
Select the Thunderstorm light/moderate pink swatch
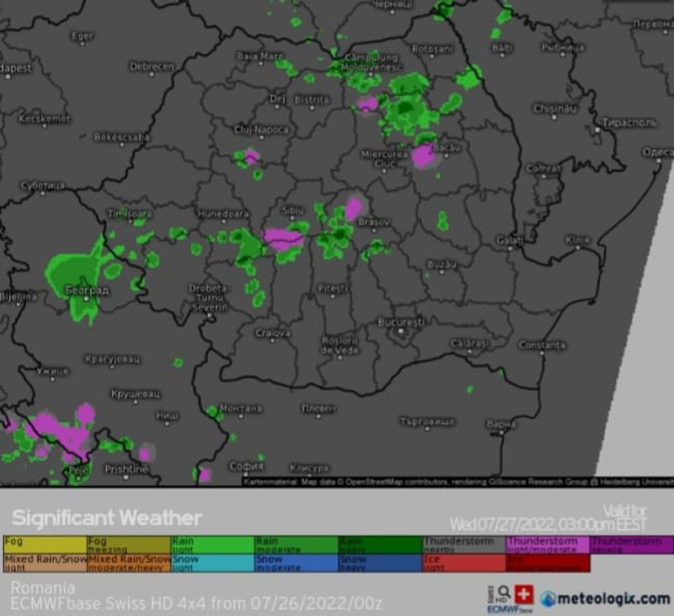(x=548, y=544)
